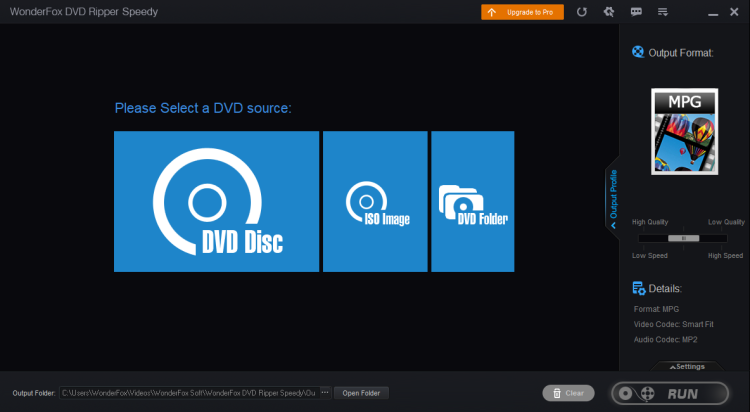Click the refresh/update arrow icon

[x=582, y=12]
